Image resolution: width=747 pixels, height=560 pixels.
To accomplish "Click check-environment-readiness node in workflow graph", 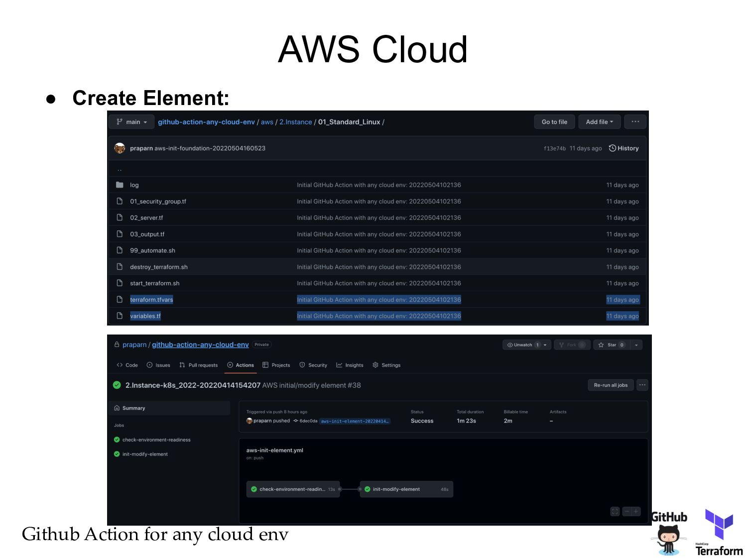I will click(x=293, y=489).
